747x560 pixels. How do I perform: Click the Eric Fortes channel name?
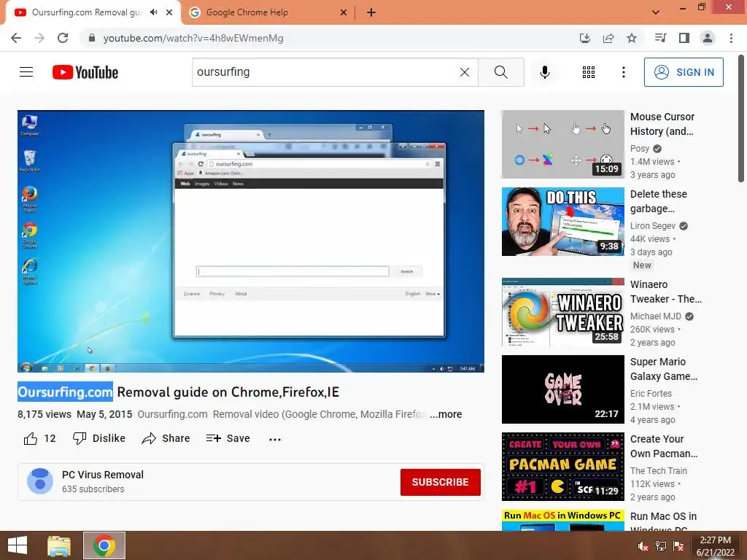click(651, 393)
